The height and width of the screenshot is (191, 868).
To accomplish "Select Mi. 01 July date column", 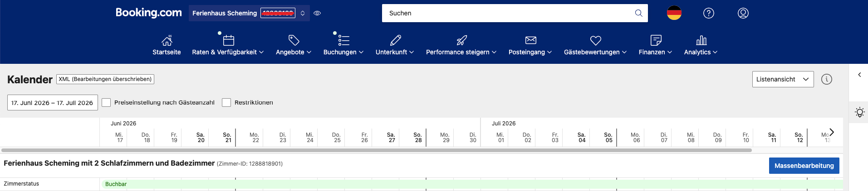I will point(500,137).
